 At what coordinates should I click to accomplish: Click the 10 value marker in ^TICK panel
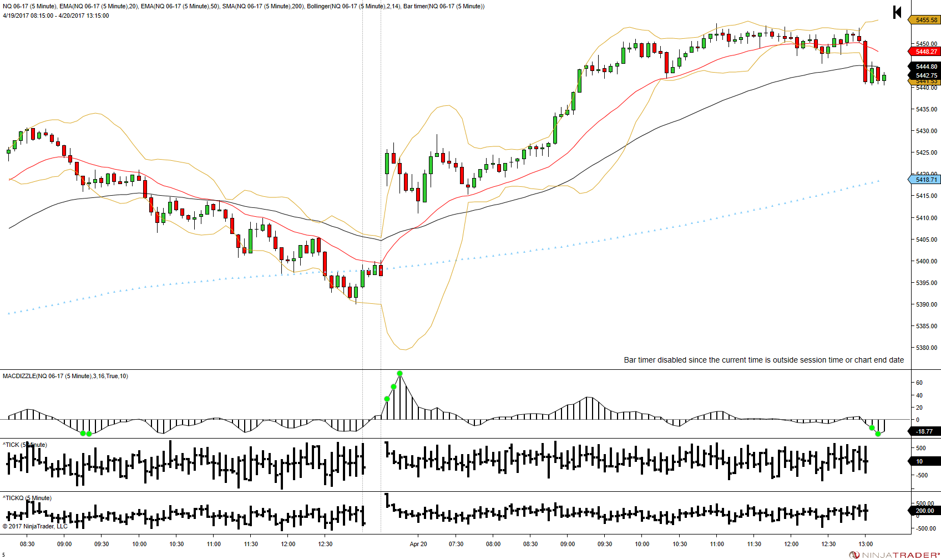coord(925,461)
